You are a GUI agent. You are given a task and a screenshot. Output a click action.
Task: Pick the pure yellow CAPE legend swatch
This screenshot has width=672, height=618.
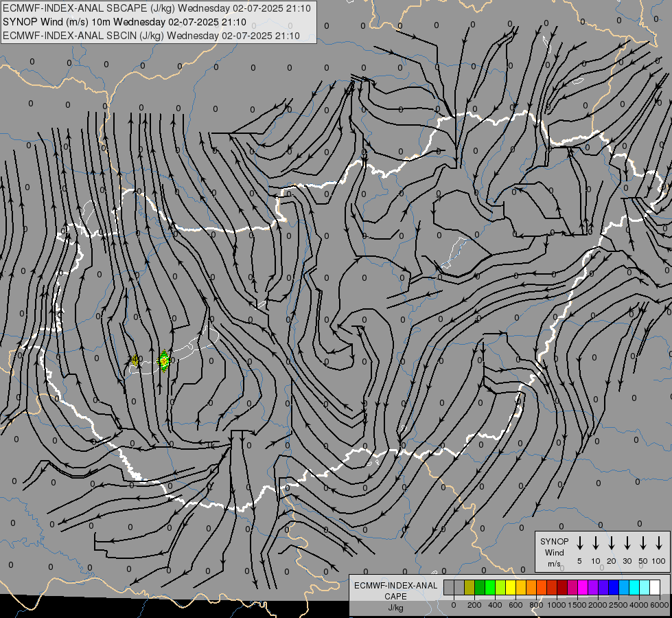point(511,587)
